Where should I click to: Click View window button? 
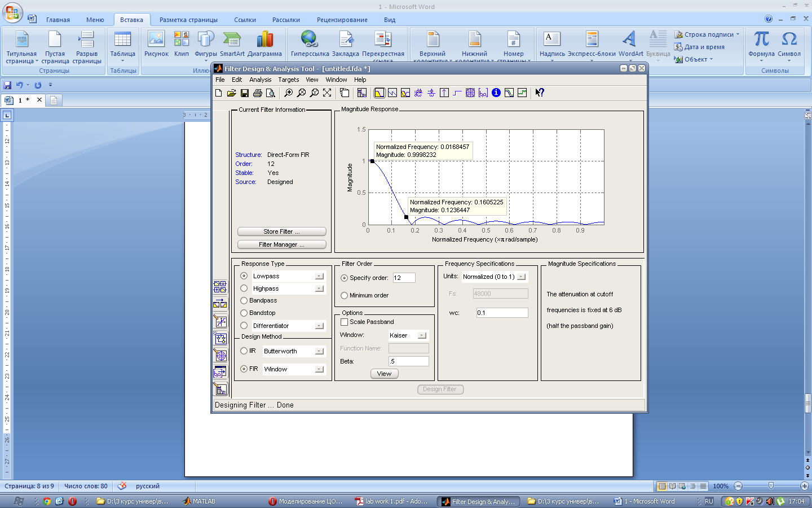(384, 374)
